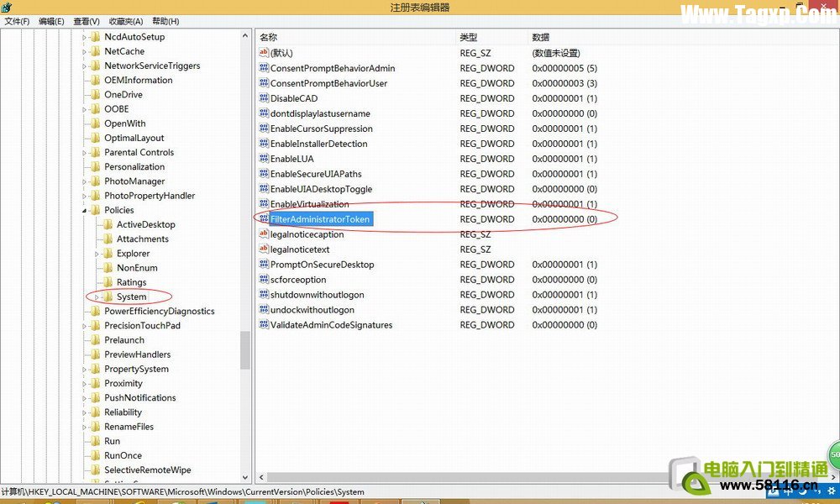Expand the NcdAutoSetup node
The image size is (840, 504).
[84, 37]
